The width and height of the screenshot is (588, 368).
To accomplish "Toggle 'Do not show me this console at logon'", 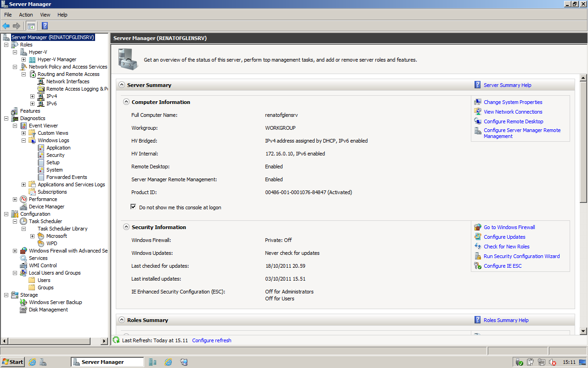I will (x=133, y=207).
